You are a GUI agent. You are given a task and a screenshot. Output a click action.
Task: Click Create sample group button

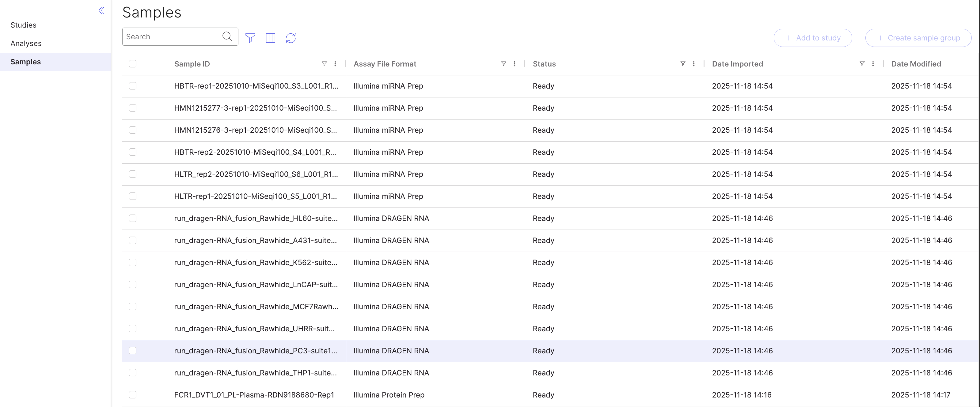918,38
